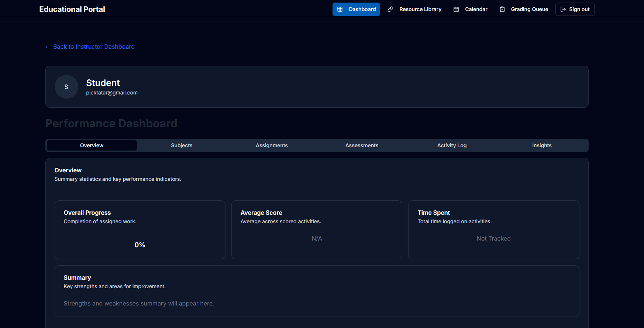Click the Student name heading
The image size is (644, 328).
tap(103, 83)
